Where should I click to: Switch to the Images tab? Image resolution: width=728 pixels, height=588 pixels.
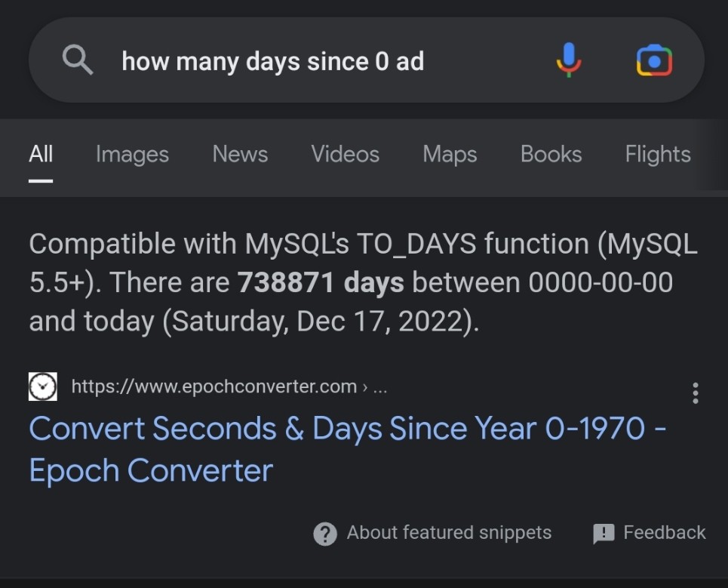tap(132, 154)
